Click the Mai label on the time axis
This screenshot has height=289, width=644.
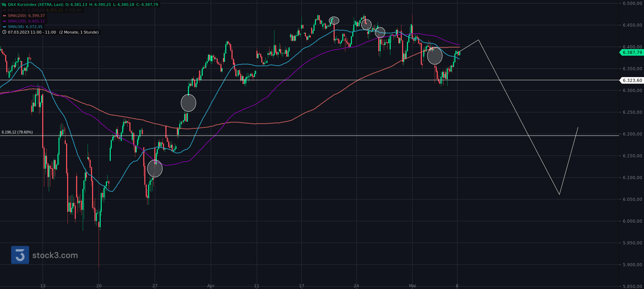412,286
